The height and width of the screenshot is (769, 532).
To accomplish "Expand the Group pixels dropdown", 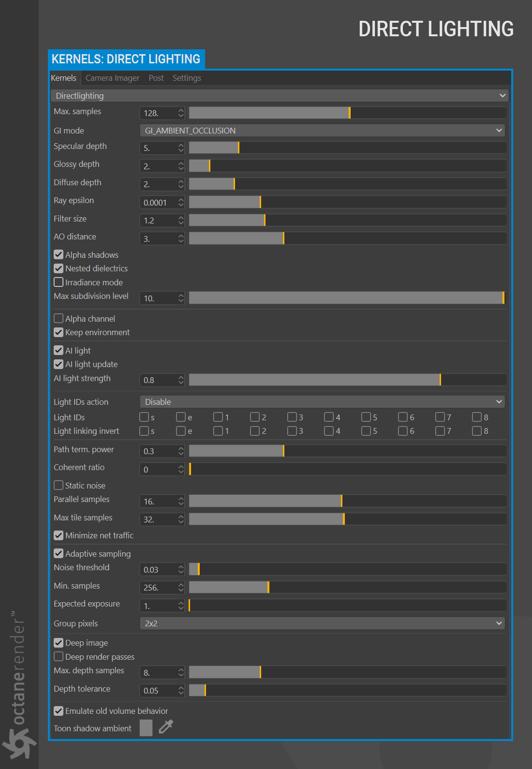I will click(x=322, y=623).
